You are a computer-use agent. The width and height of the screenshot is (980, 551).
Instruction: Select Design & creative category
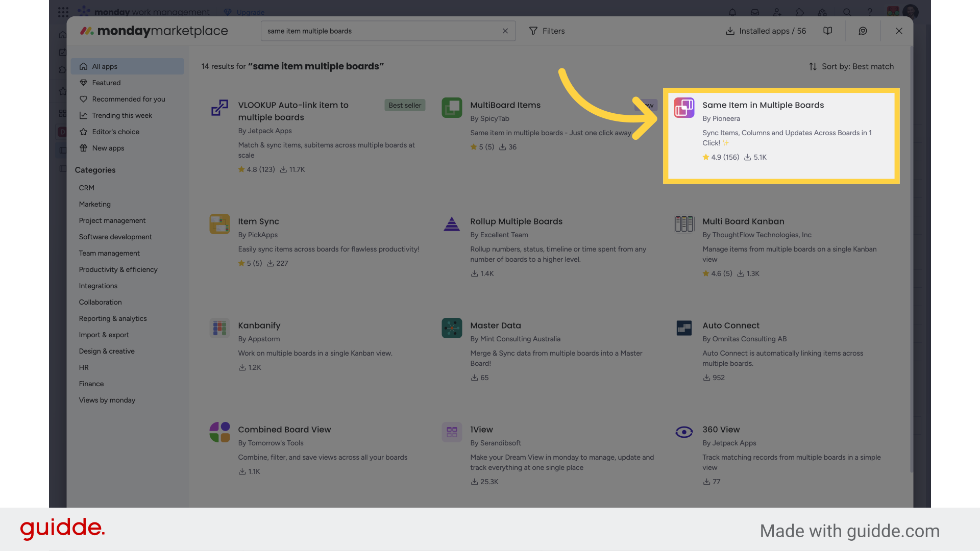(107, 351)
